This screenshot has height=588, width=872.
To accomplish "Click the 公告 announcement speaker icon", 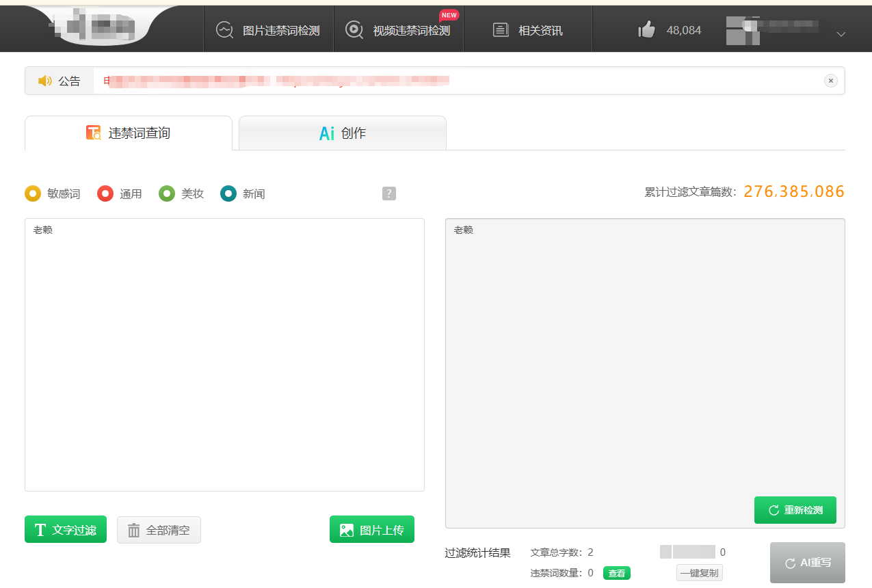I will click(45, 80).
